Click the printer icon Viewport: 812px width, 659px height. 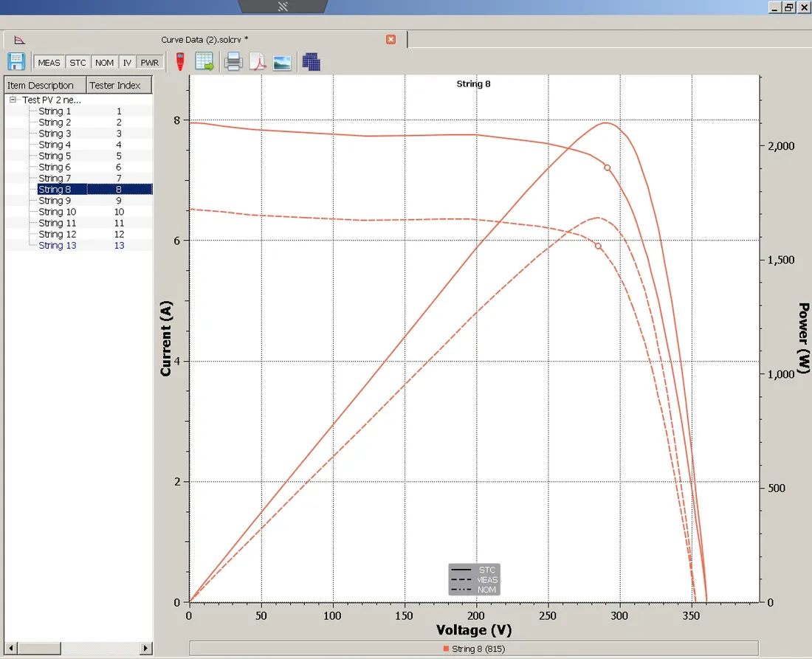[x=233, y=61]
